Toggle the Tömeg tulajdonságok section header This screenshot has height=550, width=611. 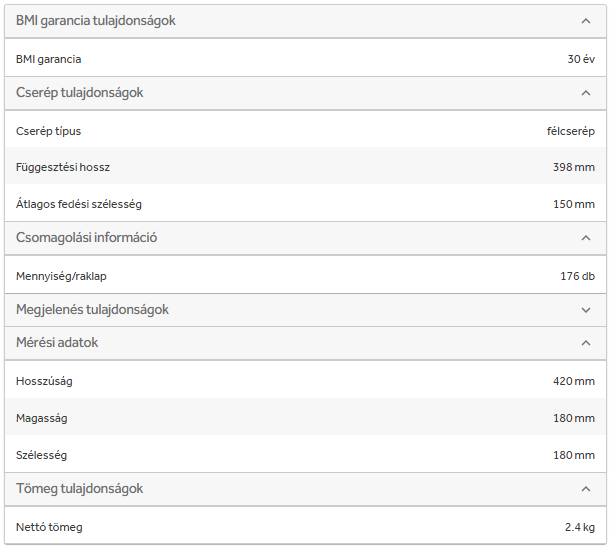pos(80,489)
